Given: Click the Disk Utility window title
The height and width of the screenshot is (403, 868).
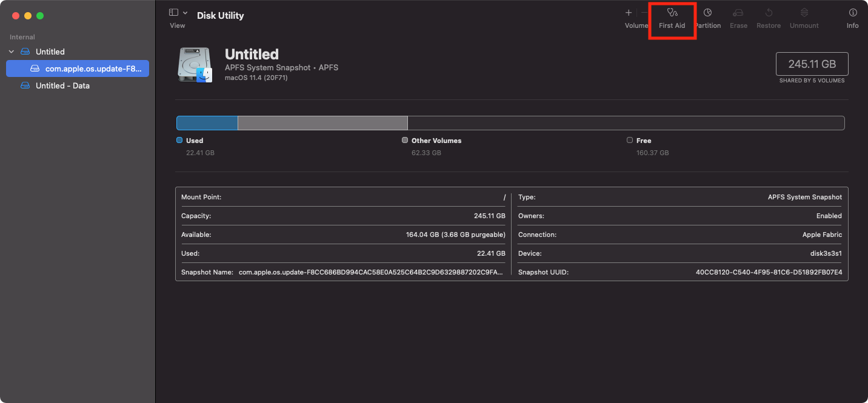Looking at the screenshot, I should [221, 15].
